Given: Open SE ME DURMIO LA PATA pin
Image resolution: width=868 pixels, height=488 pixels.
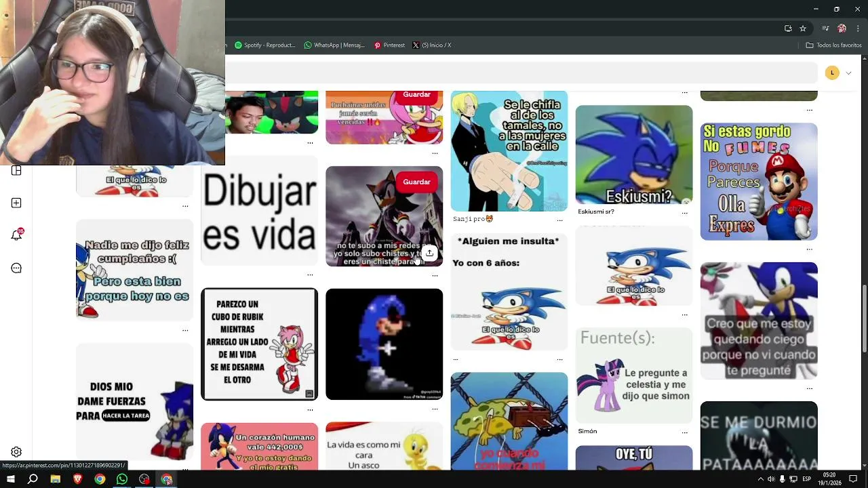Looking at the screenshot, I should tap(759, 436).
